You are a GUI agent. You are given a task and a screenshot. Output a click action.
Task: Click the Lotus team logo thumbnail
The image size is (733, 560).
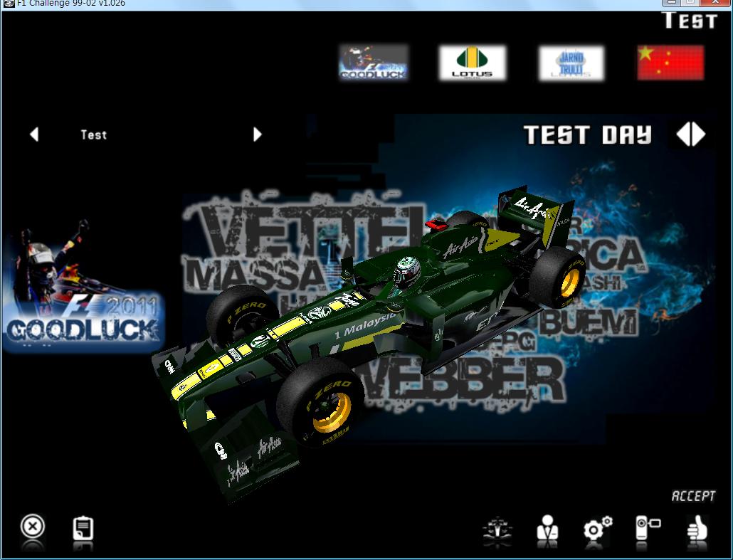point(472,63)
